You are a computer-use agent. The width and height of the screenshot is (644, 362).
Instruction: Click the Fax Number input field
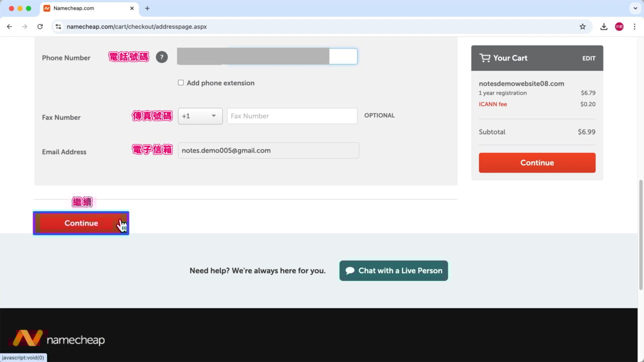pyautogui.click(x=292, y=116)
